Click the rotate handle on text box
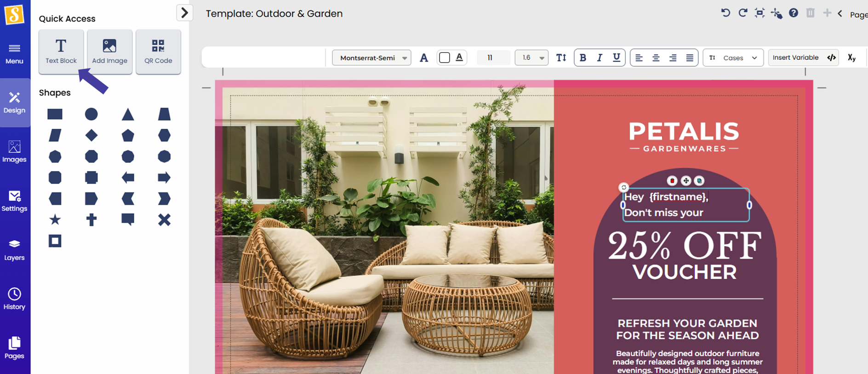This screenshot has height=374, width=868. (x=623, y=187)
